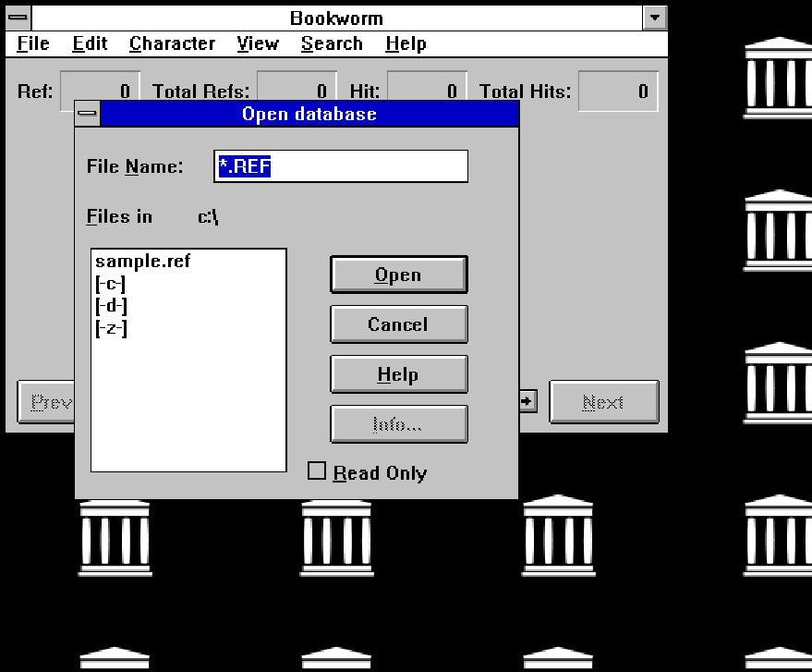Click the title bar arrow at top right
This screenshot has width=812, height=672.
click(x=654, y=17)
